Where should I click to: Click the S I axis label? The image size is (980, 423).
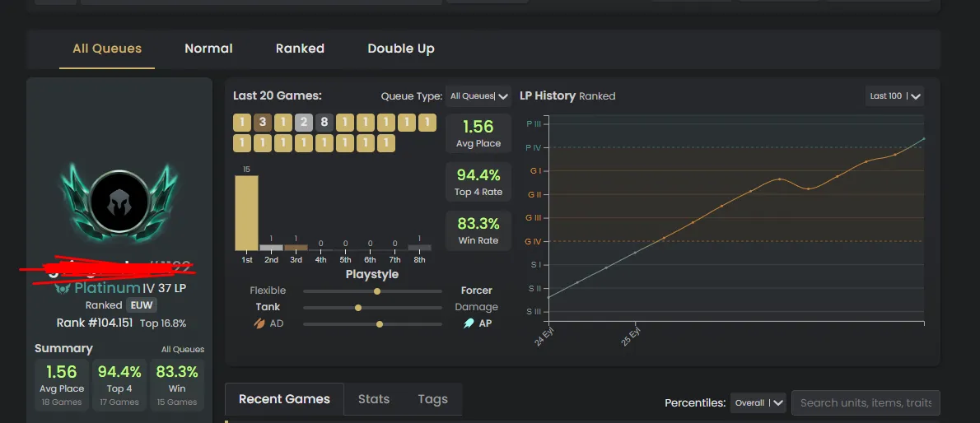tap(535, 264)
